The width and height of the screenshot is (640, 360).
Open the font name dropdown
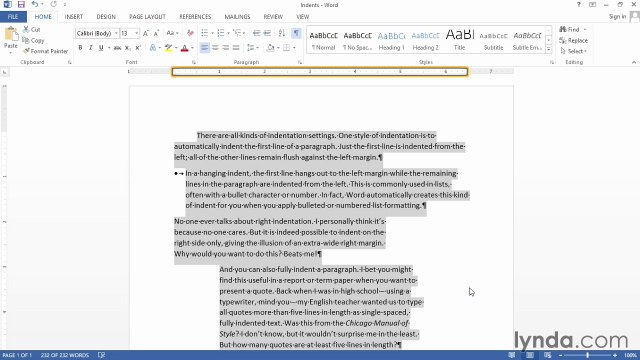pyautogui.click(x=116, y=33)
